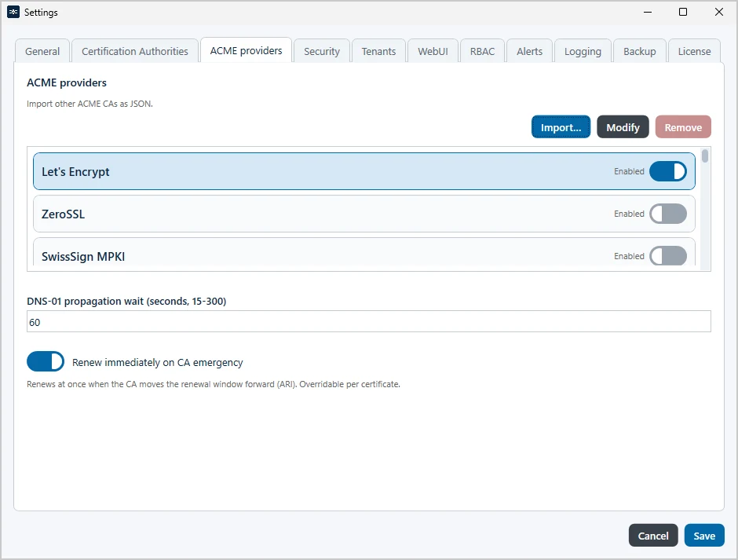Viewport: 738px width, 560px height.
Task: Click the provider list scrollbar thumb
Action: (704, 156)
